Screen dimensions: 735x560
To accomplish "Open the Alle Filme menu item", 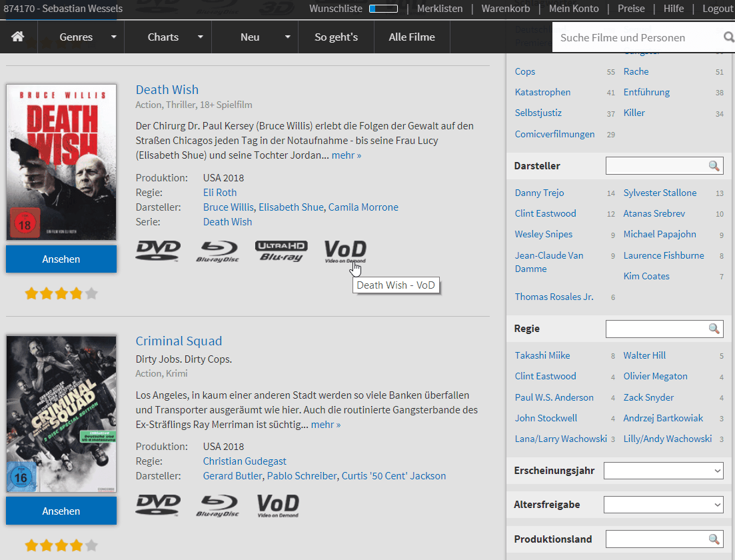I will [412, 37].
